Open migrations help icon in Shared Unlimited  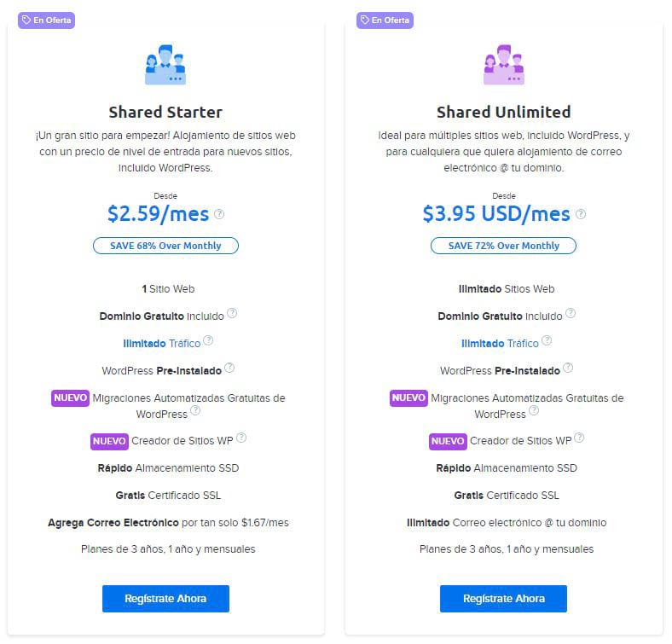pyautogui.click(x=534, y=411)
